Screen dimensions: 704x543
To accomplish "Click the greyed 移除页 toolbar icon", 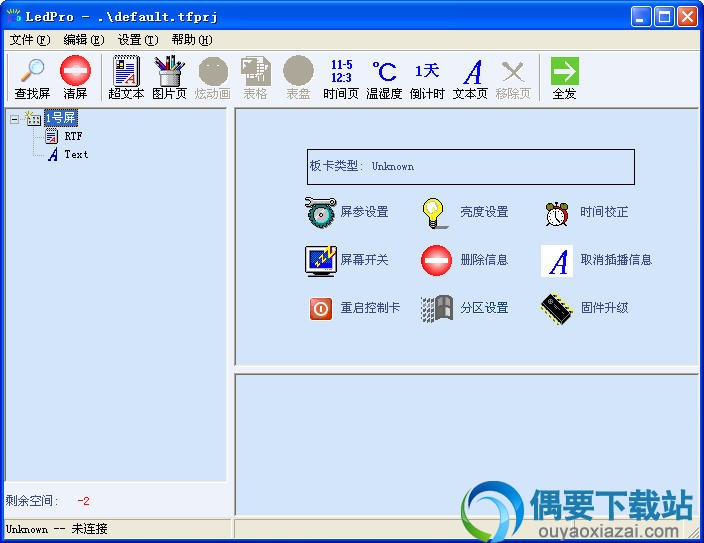I will pos(513,71).
